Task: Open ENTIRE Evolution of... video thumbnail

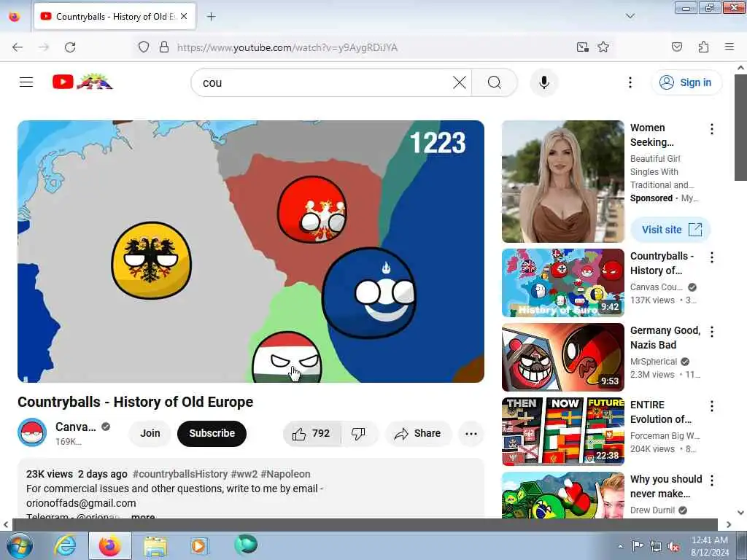Action: [562, 432]
